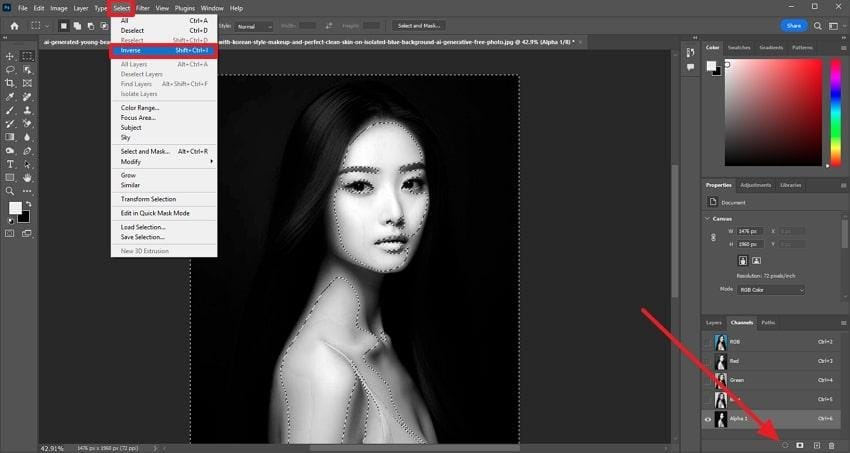This screenshot has height=453, width=850.
Task: Select the Rectangle shape tool
Action: 10,178
